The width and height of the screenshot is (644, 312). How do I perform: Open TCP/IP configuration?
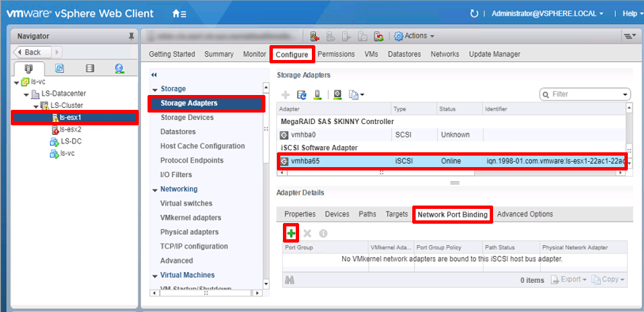(194, 246)
